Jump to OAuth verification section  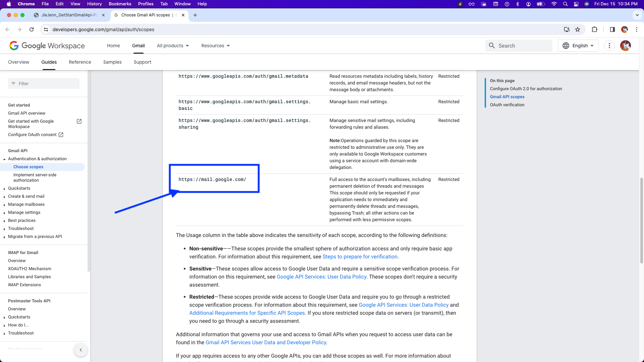coord(507,105)
